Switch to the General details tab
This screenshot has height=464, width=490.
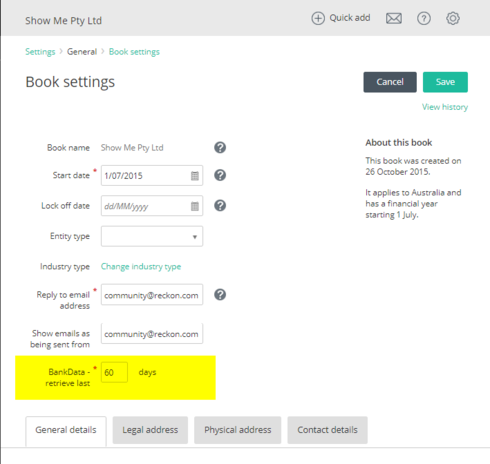(x=66, y=430)
